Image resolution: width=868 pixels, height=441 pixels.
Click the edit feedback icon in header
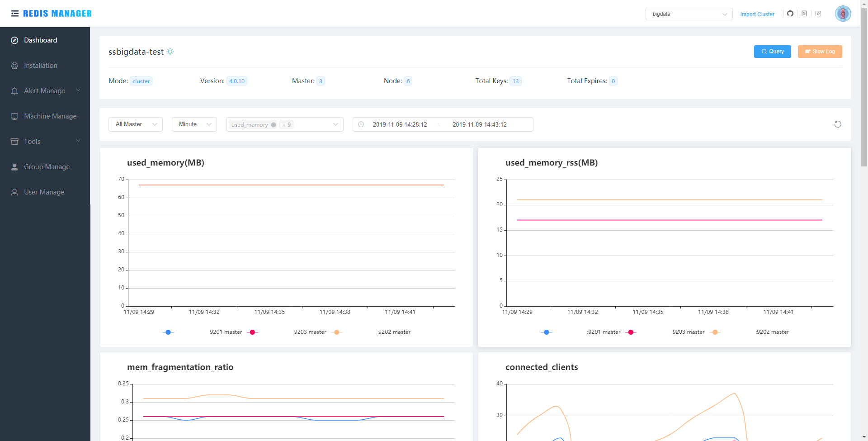(x=818, y=14)
